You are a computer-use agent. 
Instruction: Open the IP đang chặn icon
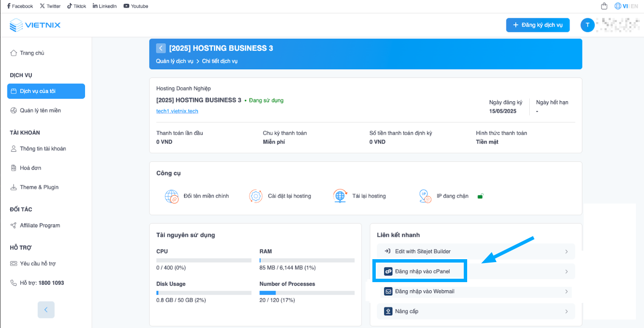point(424,196)
